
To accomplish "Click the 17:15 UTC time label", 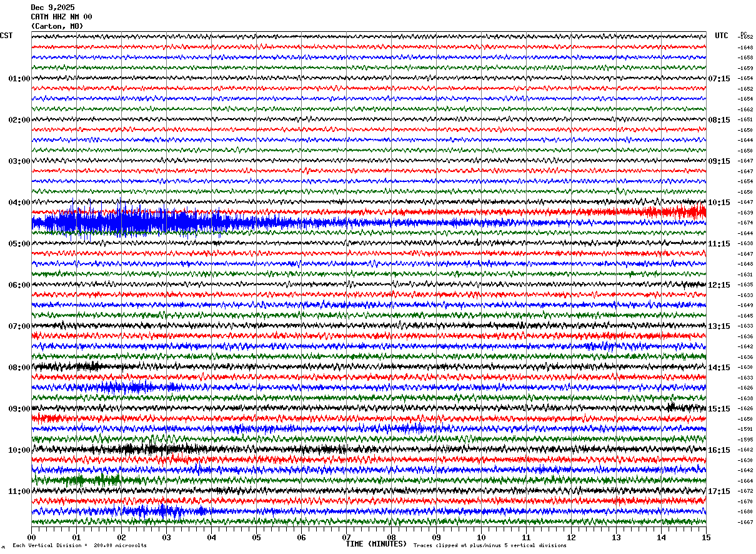I will point(719,491).
